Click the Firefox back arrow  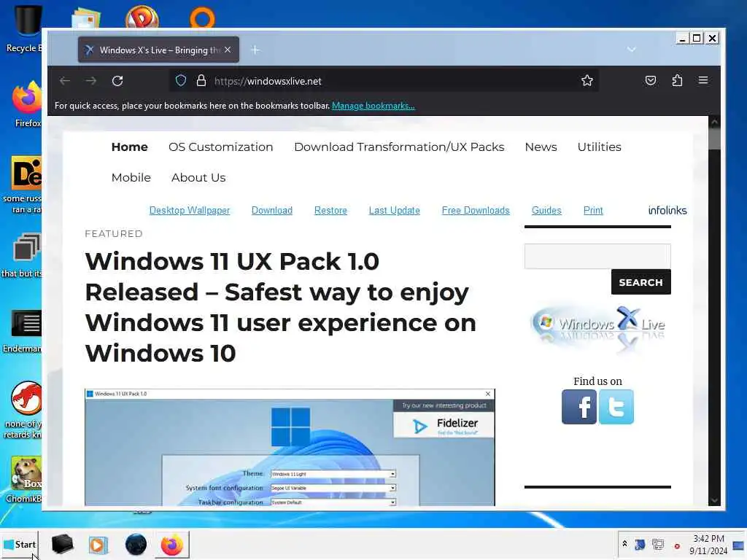click(x=65, y=81)
